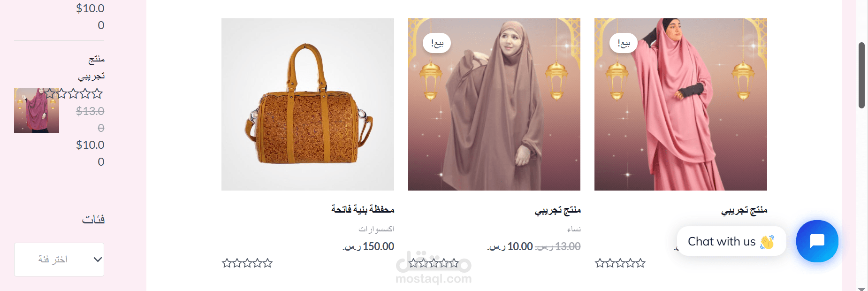The width and height of the screenshot is (868, 291).
Task: Click the 'نساء' category link
Action: pos(574,229)
